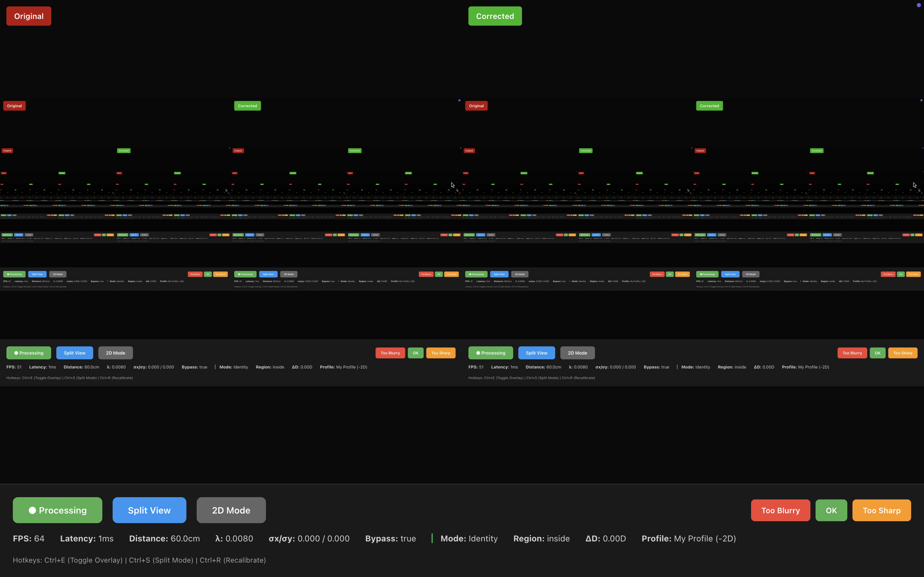924x577 pixels.
Task: Click the large FPS: 64 readout
Action: [x=29, y=539]
